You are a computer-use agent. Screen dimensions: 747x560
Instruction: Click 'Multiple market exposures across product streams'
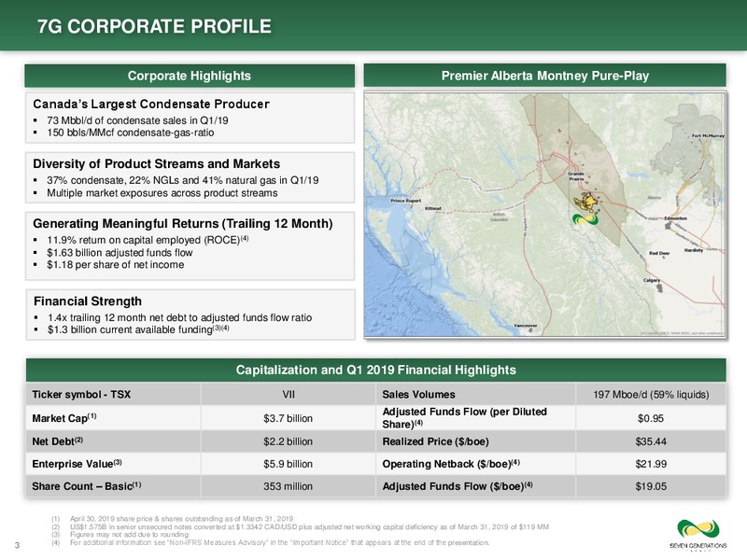[x=162, y=193]
